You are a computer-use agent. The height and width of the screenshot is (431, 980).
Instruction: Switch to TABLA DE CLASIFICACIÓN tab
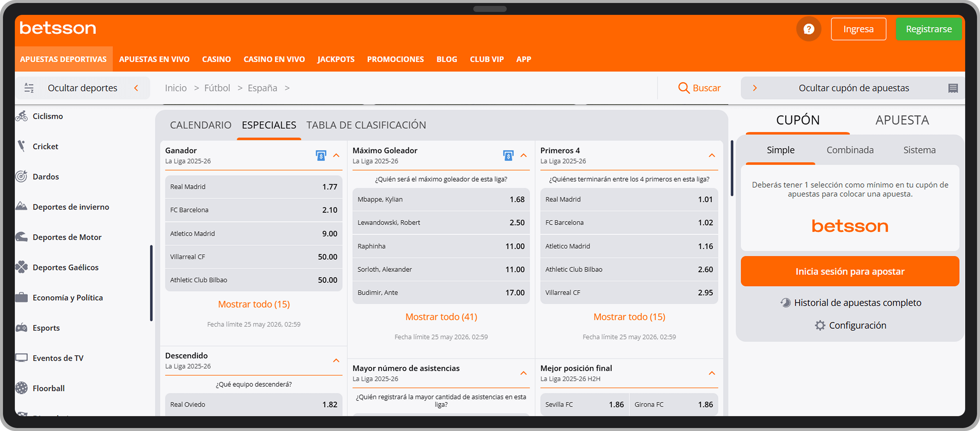coord(366,125)
